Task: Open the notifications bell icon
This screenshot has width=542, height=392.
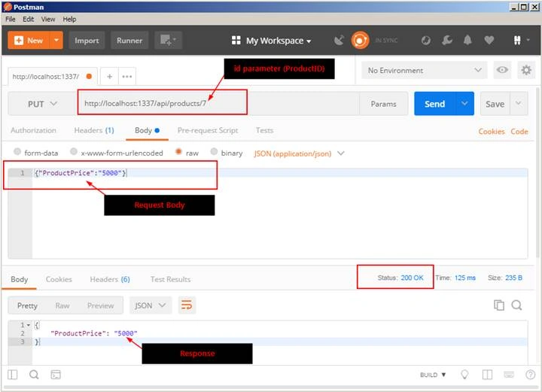Action: click(467, 41)
